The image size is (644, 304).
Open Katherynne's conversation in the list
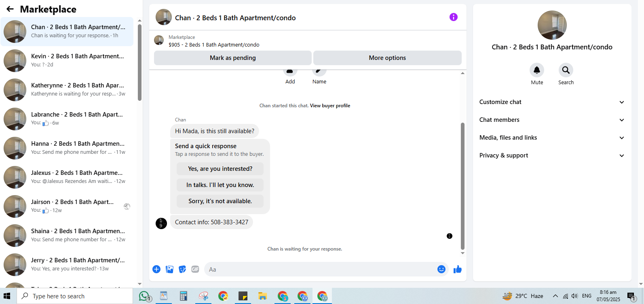click(x=67, y=90)
